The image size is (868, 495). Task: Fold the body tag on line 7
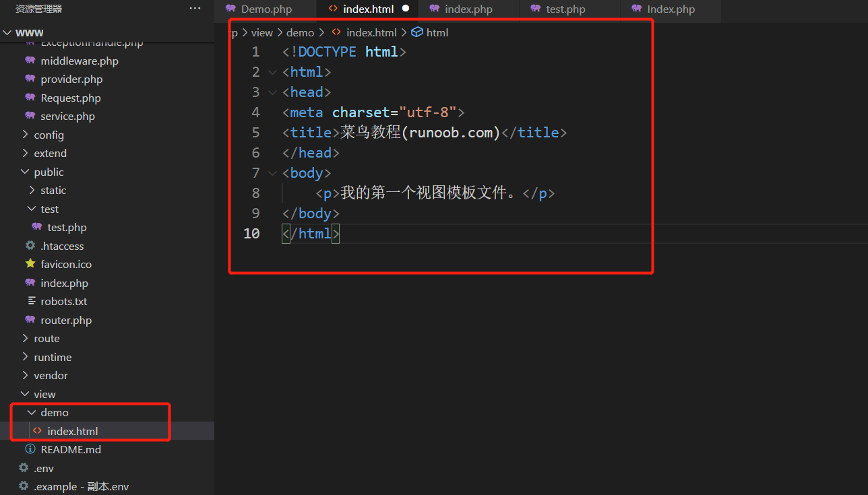click(x=272, y=173)
